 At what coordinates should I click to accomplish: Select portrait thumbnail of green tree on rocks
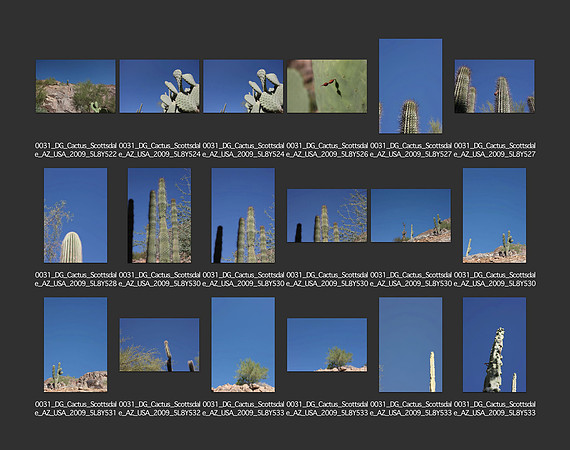243,345
